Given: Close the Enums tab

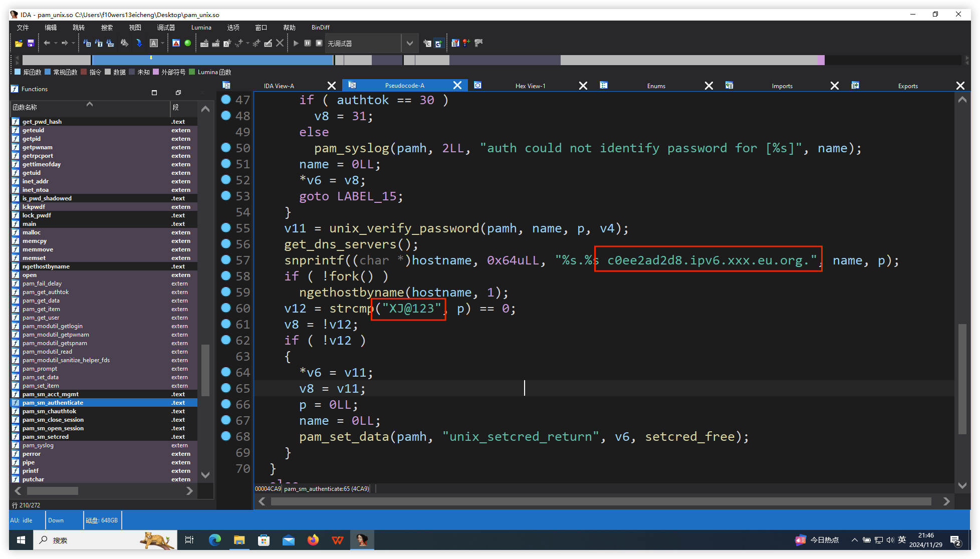Looking at the screenshot, I should tap(709, 86).
